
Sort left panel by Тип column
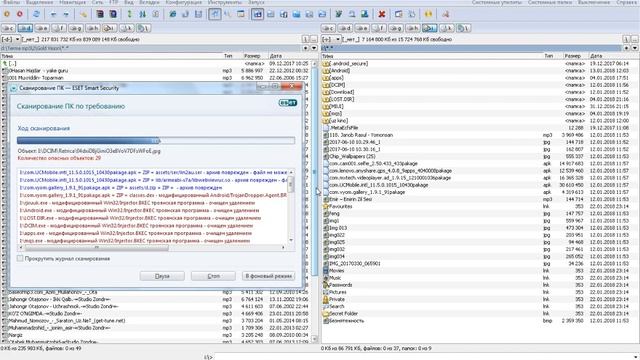pyautogui.click(x=228, y=56)
